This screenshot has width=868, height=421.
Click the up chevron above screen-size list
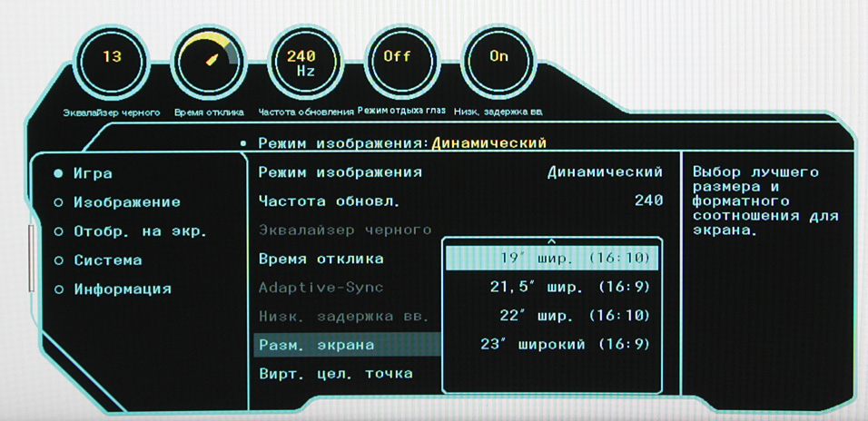[x=551, y=241]
